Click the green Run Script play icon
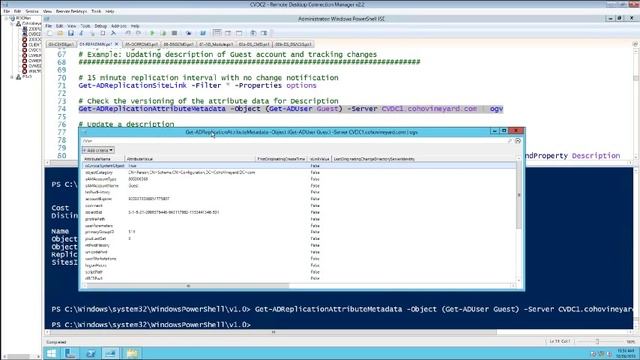 [x=152, y=33]
